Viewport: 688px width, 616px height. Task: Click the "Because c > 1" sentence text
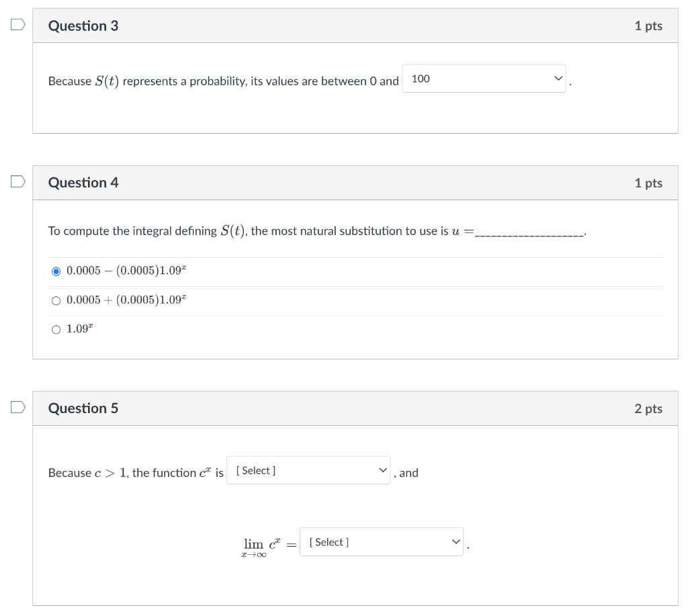tap(136, 473)
